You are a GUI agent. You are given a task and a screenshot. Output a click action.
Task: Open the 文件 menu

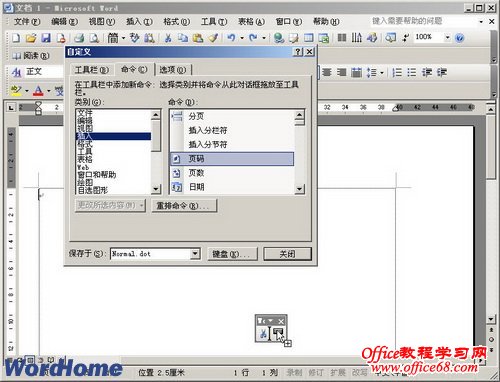coord(27,22)
